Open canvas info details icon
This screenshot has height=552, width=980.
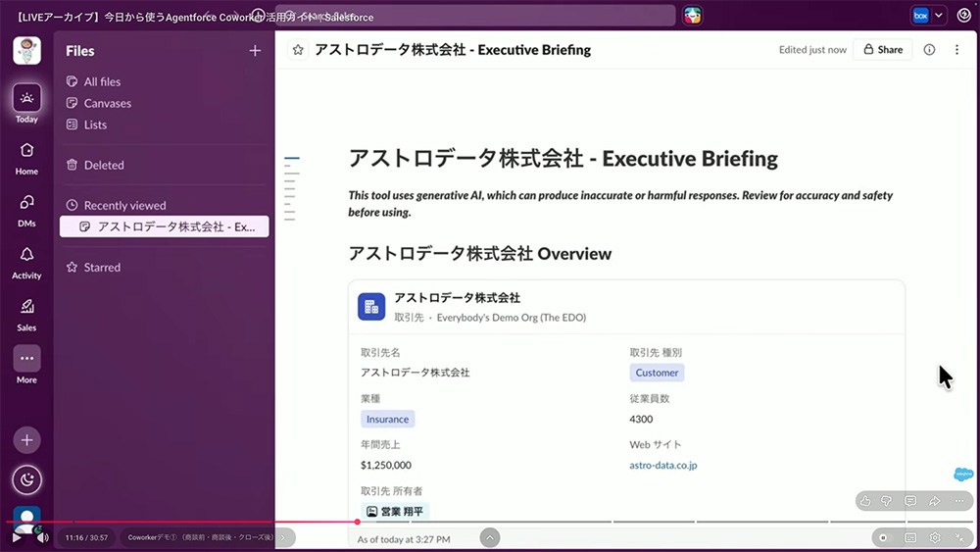point(929,49)
